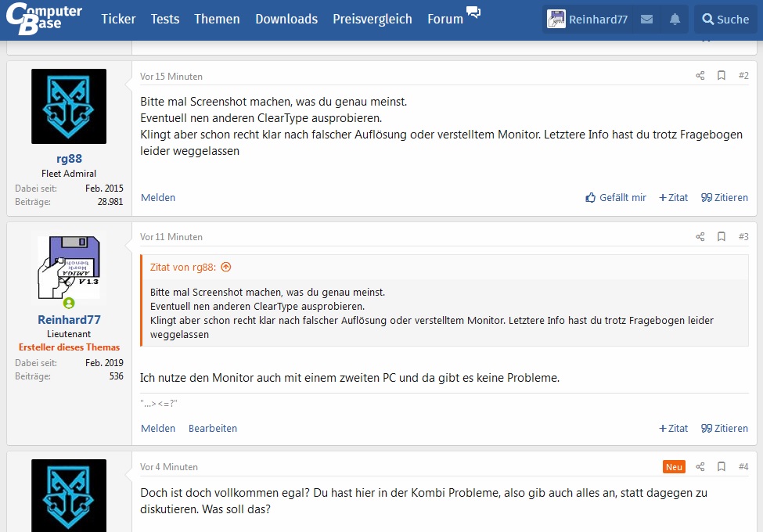Click the ComputerBase logo
Image resolution: width=763 pixels, height=532 pixels.
point(45,20)
